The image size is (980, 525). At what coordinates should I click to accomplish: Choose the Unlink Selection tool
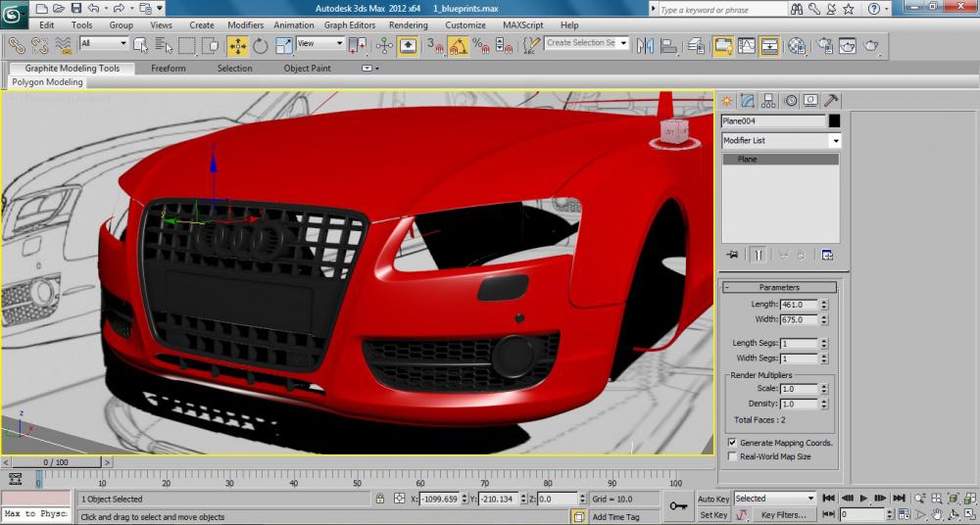39,45
